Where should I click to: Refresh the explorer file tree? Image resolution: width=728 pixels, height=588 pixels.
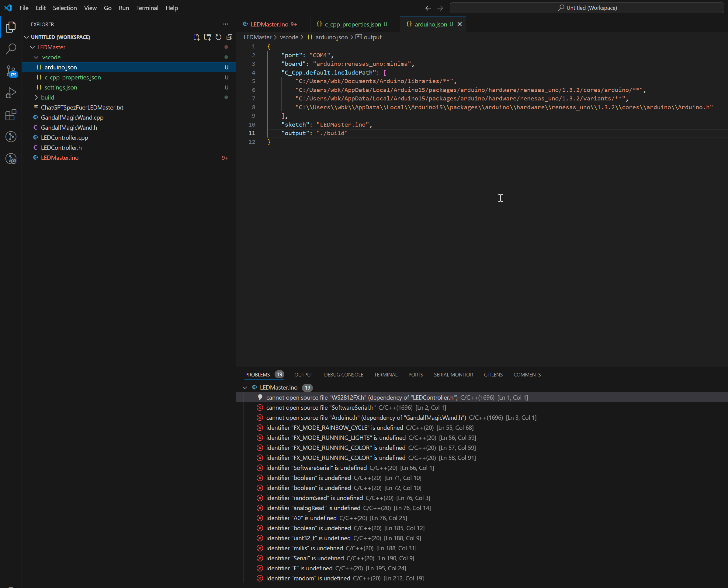point(218,37)
